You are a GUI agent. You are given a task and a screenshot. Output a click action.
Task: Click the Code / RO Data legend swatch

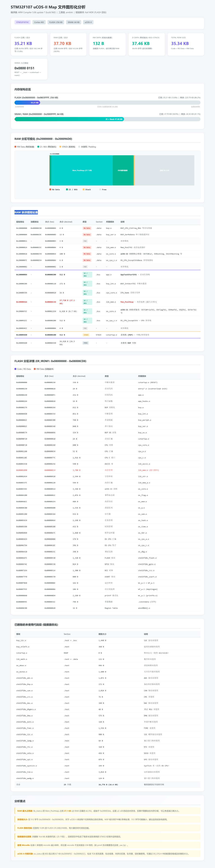tap(16, 369)
